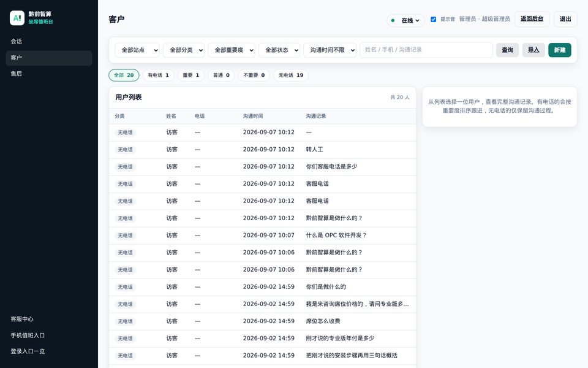Open 售后 in the sidebar
This screenshot has width=588, height=368.
tap(49, 74)
